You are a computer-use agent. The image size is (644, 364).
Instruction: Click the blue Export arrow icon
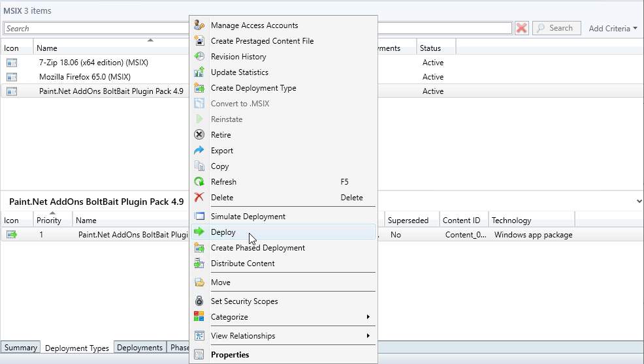tap(200, 151)
